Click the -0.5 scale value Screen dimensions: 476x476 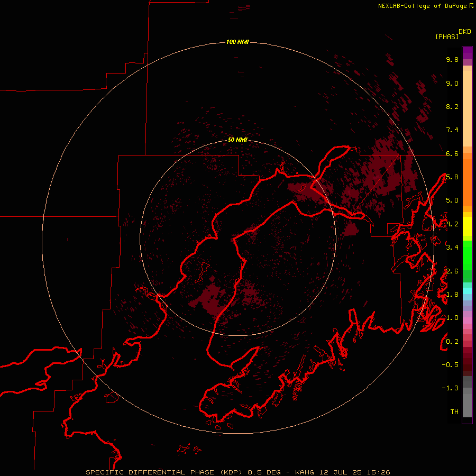click(x=450, y=365)
